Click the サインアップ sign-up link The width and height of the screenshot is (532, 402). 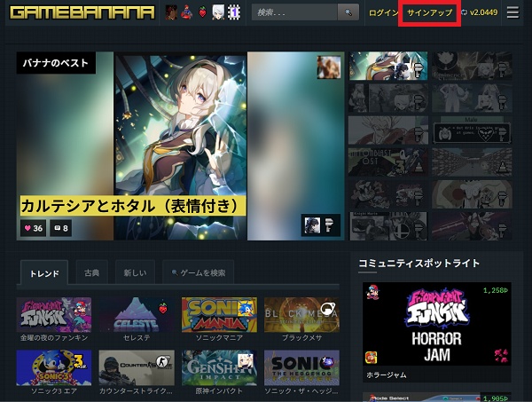pos(429,13)
